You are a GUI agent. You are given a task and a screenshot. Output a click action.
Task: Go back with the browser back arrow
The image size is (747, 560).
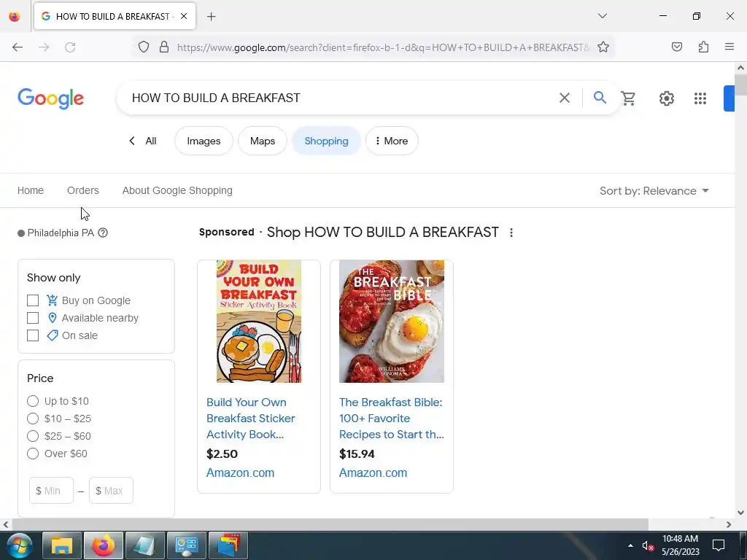point(18,47)
